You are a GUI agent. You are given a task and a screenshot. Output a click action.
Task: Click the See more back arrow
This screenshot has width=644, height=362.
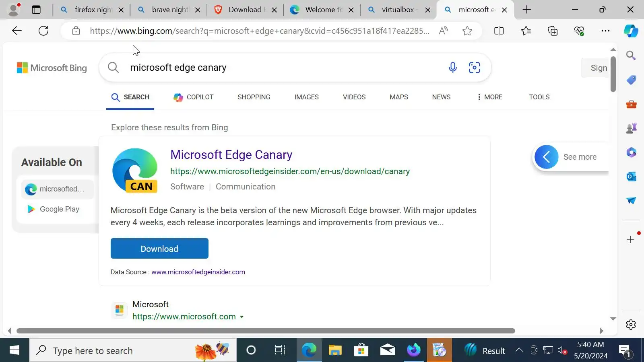tap(546, 157)
